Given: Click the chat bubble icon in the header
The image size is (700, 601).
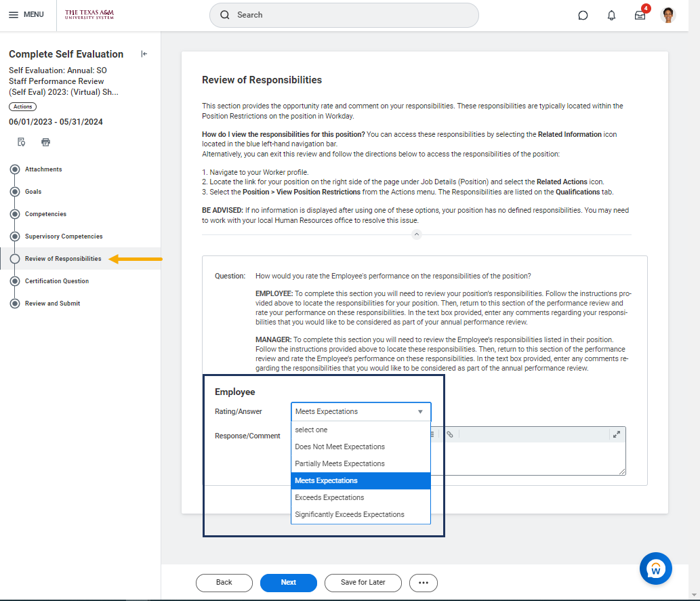Looking at the screenshot, I should 583,15.
